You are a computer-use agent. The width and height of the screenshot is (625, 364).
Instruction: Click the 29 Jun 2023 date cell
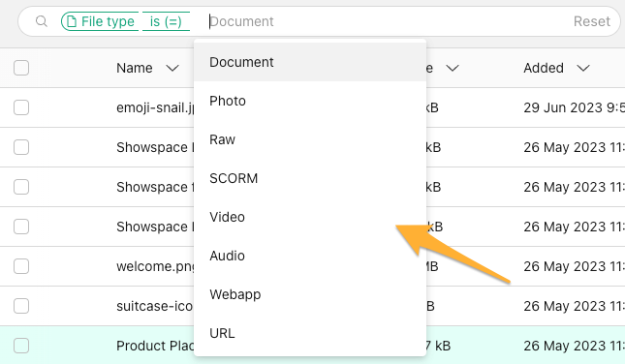[574, 107]
